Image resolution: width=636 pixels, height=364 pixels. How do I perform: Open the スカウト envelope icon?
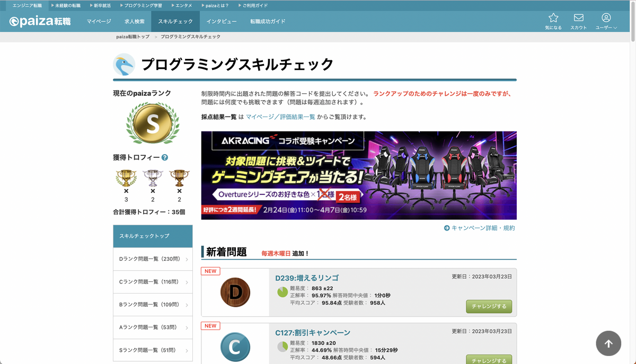coord(579,17)
